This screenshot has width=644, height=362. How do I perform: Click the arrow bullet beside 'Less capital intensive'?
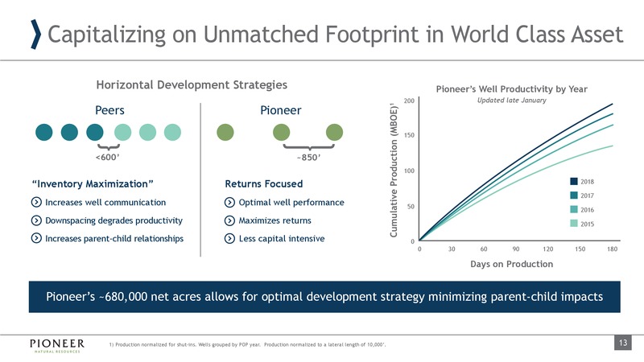click(x=229, y=238)
